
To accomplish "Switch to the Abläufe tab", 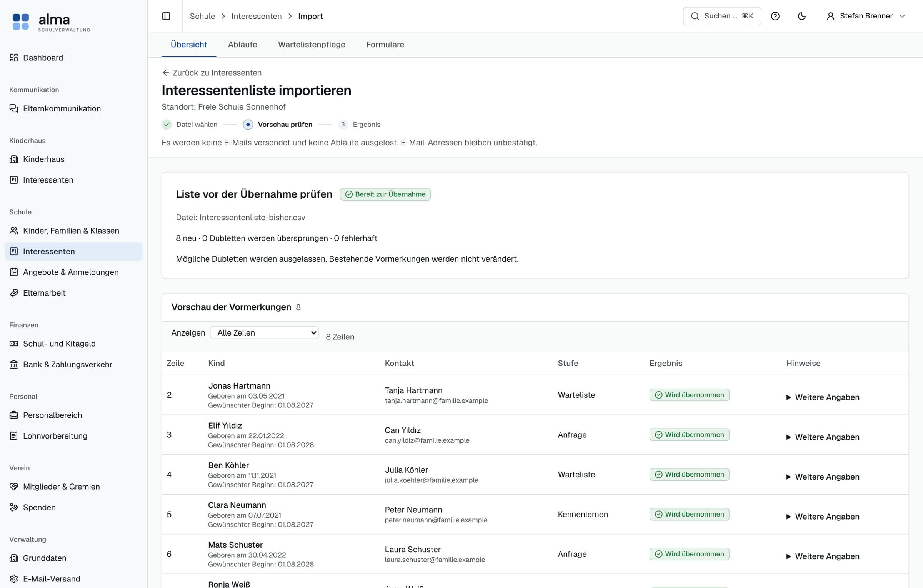I will click(242, 45).
